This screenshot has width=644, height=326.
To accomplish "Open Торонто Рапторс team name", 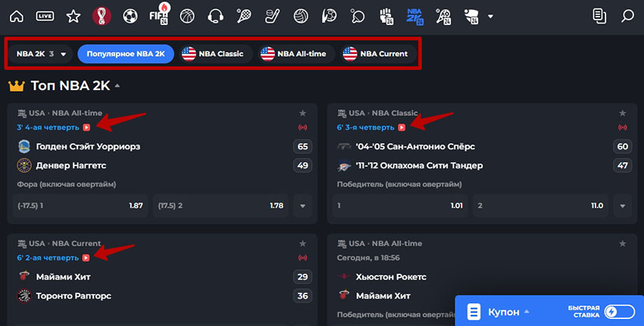I will (73, 296).
